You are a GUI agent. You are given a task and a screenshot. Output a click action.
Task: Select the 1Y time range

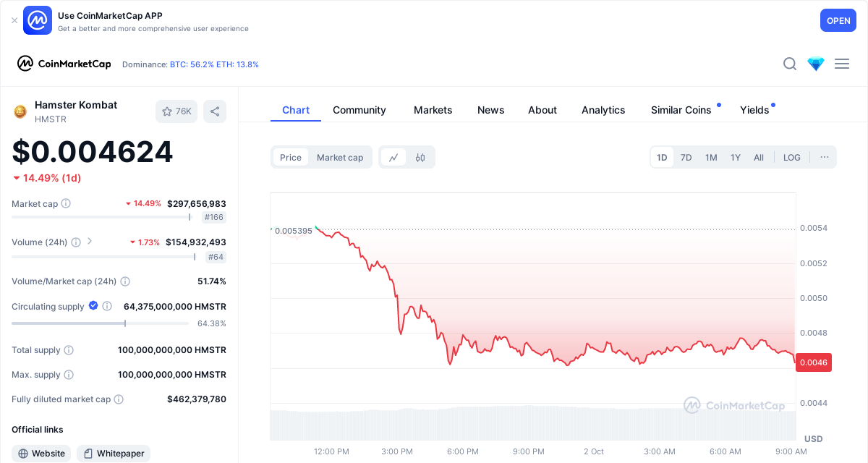pyautogui.click(x=736, y=157)
